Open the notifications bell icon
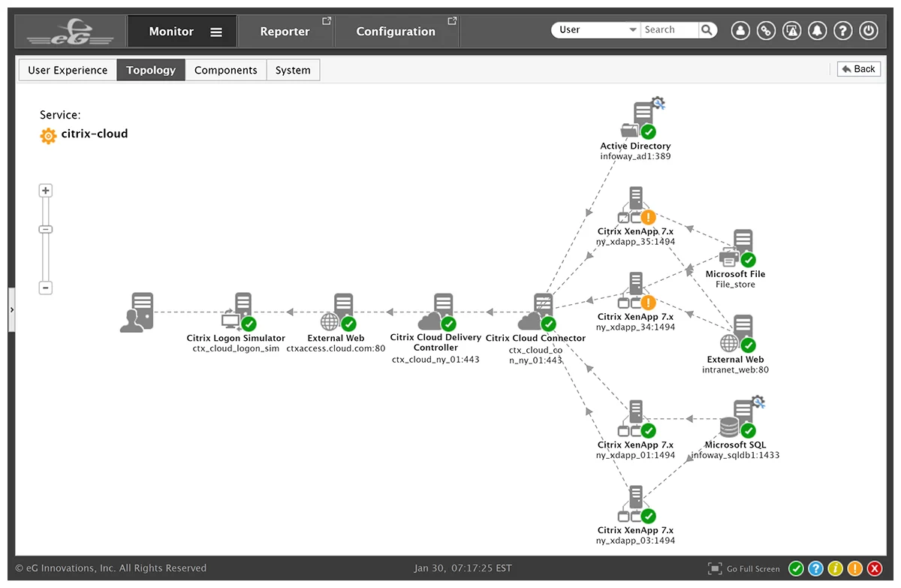Image resolution: width=901 pixels, height=588 pixels. [817, 31]
